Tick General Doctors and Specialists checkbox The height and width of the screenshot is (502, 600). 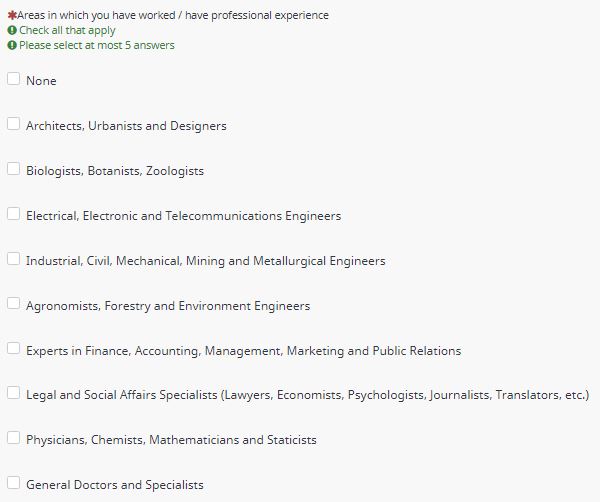[13, 482]
